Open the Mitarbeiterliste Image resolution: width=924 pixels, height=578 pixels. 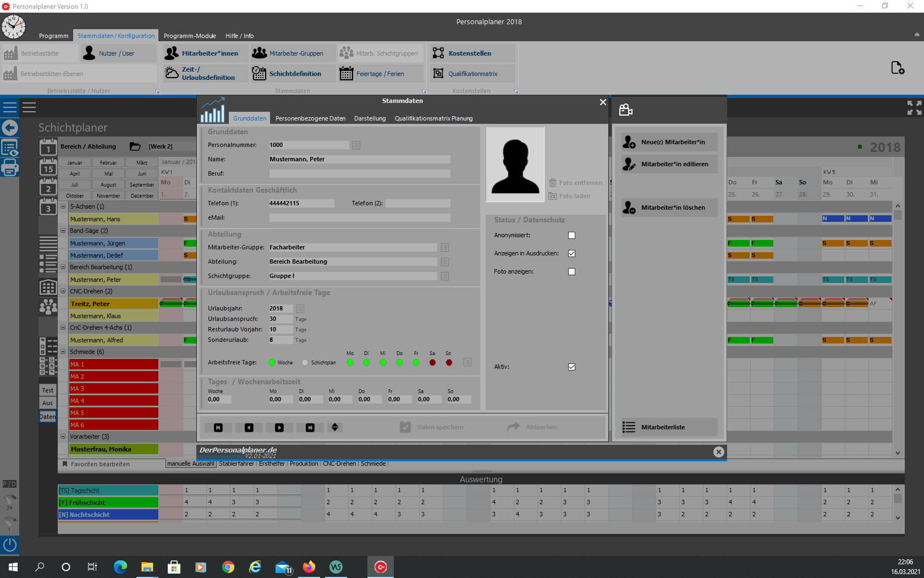point(662,427)
